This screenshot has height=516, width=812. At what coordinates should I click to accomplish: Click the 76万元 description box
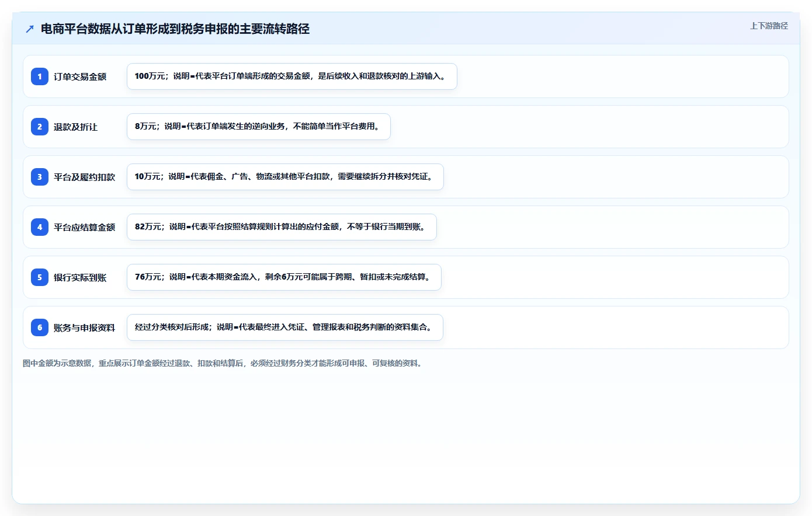tap(284, 277)
